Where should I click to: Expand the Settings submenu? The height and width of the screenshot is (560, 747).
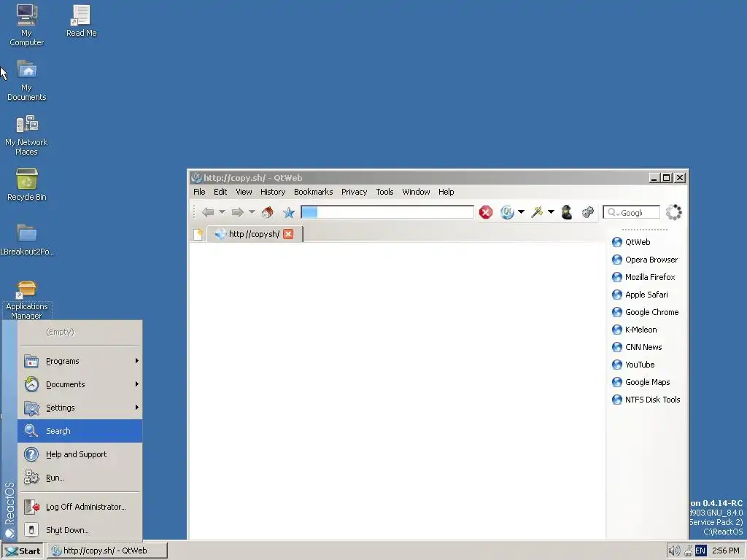pos(80,408)
